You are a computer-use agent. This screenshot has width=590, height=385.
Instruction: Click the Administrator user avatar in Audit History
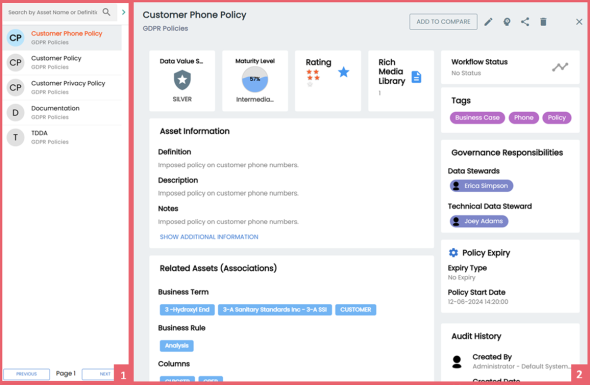457,362
